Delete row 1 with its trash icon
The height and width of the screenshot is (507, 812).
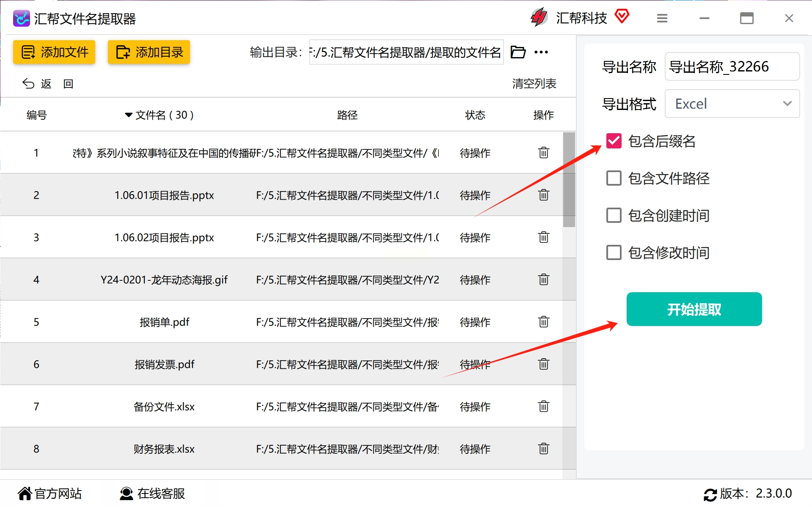(544, 152)
